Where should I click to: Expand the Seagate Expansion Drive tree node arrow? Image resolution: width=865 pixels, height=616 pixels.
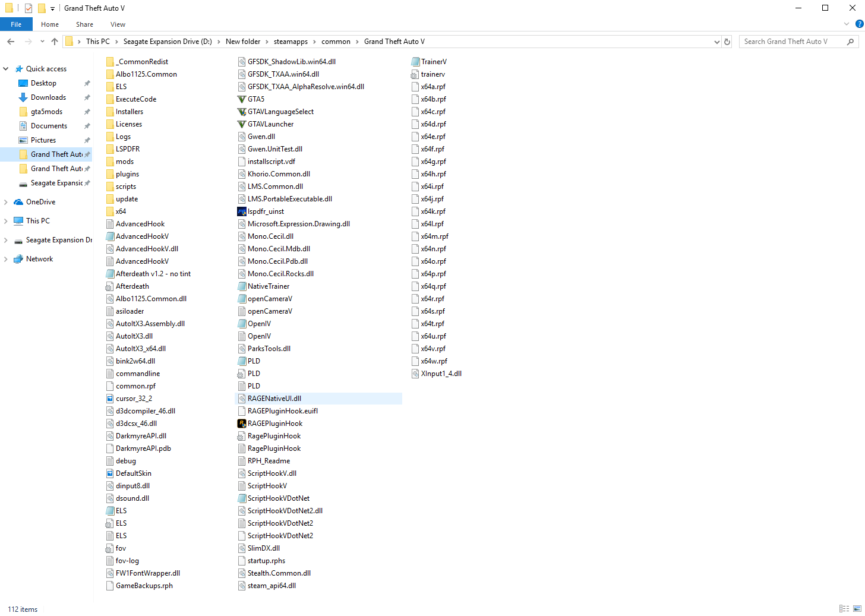[6, 240]
